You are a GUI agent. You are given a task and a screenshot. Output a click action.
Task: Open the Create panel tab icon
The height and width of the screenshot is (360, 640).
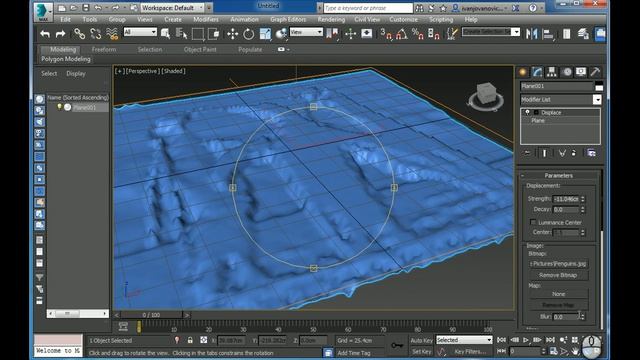523,72
